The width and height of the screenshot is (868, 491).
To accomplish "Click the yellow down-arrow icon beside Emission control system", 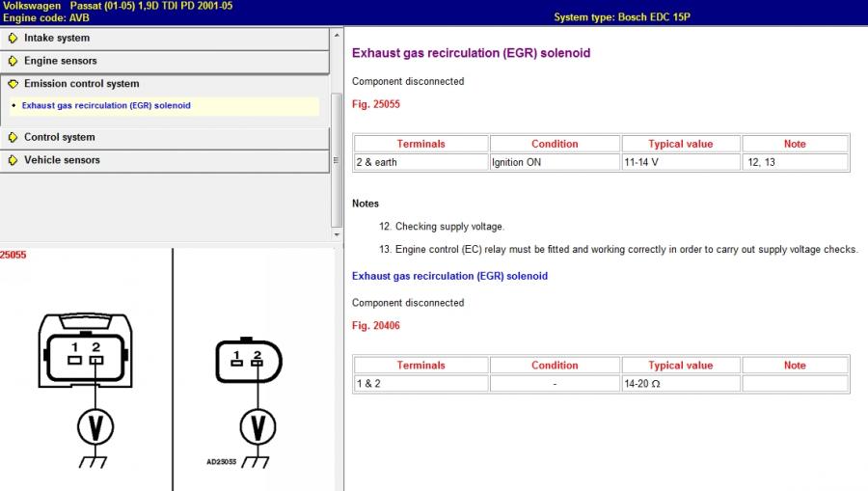I will tap(13, 84).
